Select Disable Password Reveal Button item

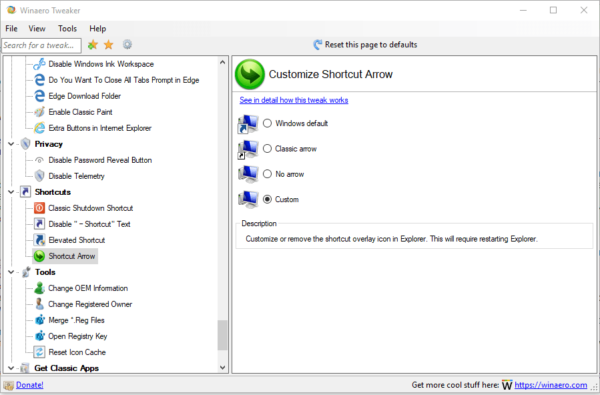tap(100, 160)
